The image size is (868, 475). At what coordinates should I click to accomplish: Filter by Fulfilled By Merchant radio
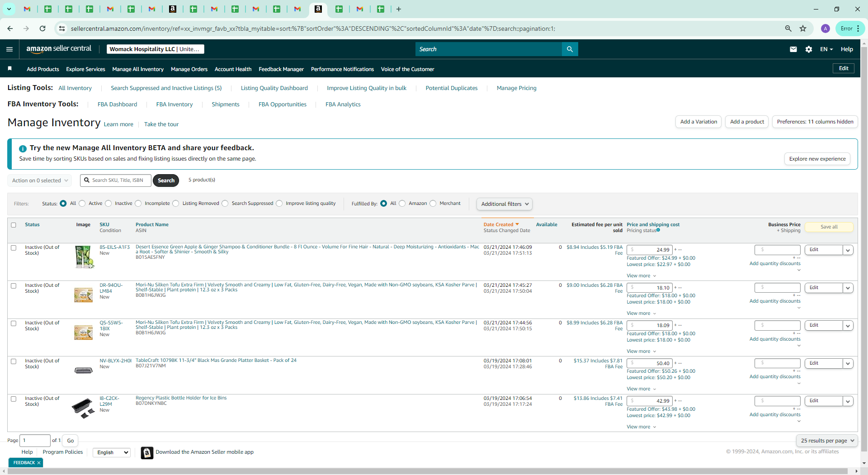[433, 204]
